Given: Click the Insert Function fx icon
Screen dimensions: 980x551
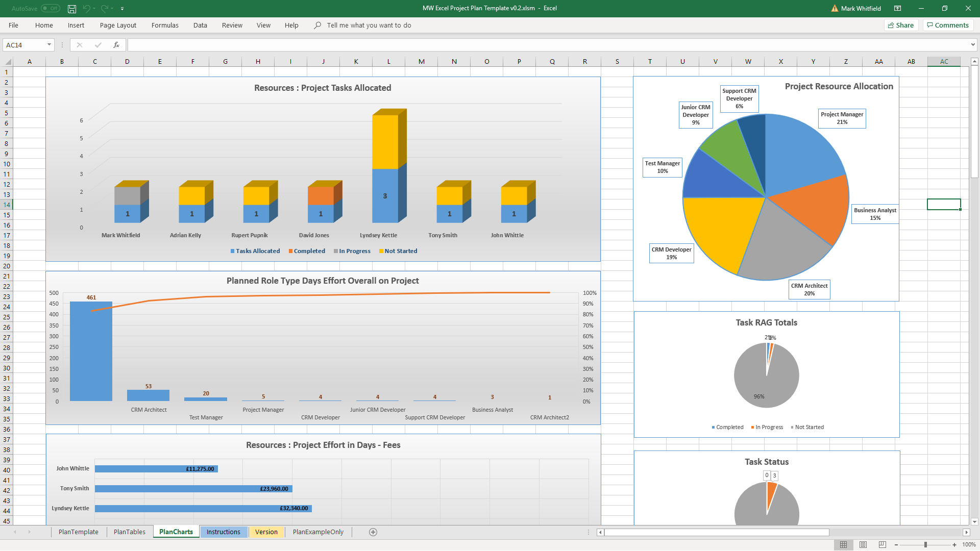Looking at the screenshot, I should click(x=116, y=45).
